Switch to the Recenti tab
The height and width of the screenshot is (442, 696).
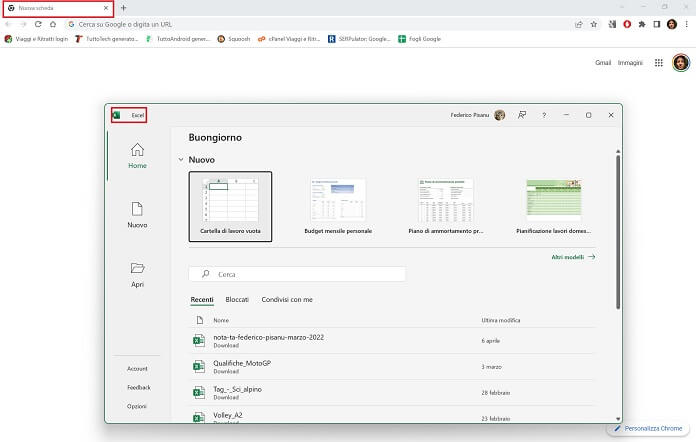[202, 300]
